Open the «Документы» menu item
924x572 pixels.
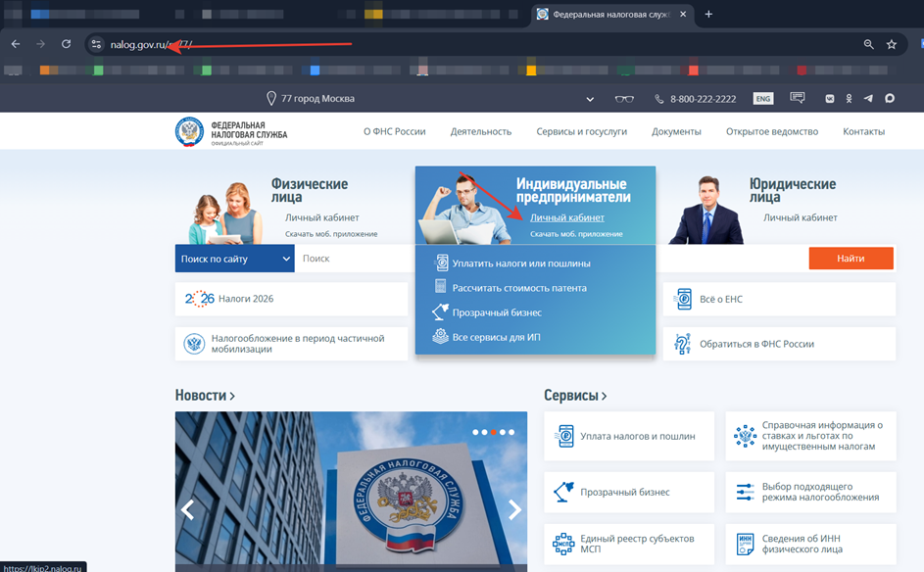pos(676,130)
